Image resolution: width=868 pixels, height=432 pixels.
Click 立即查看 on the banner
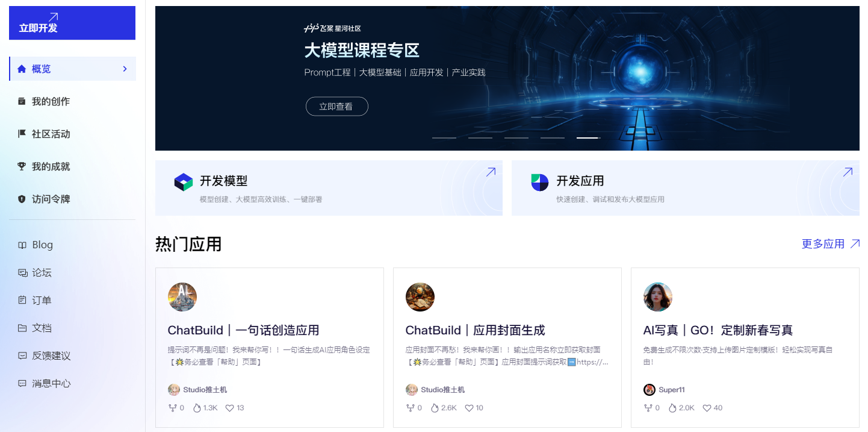coord(337,106)
